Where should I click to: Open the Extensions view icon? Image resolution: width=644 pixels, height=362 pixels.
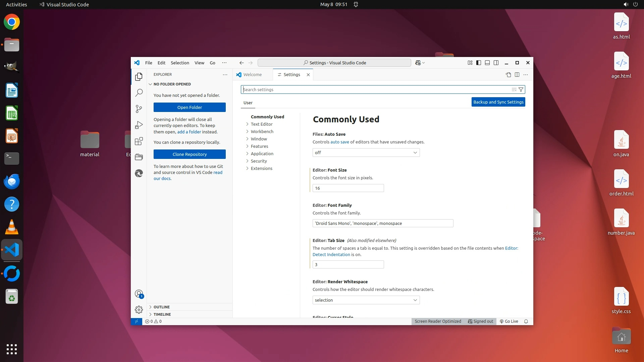(x=139, y=141)
